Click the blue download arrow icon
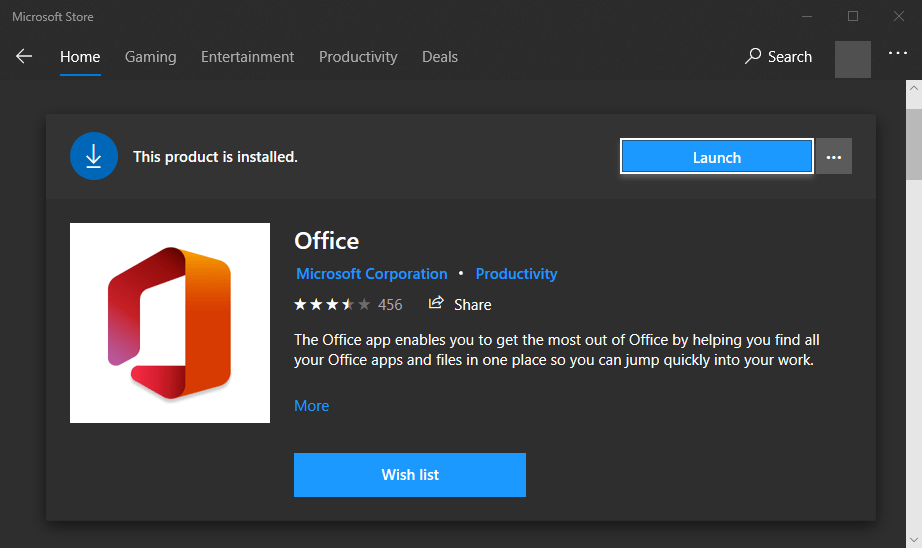Screen dimensions: 922x548 click(93, 156)
